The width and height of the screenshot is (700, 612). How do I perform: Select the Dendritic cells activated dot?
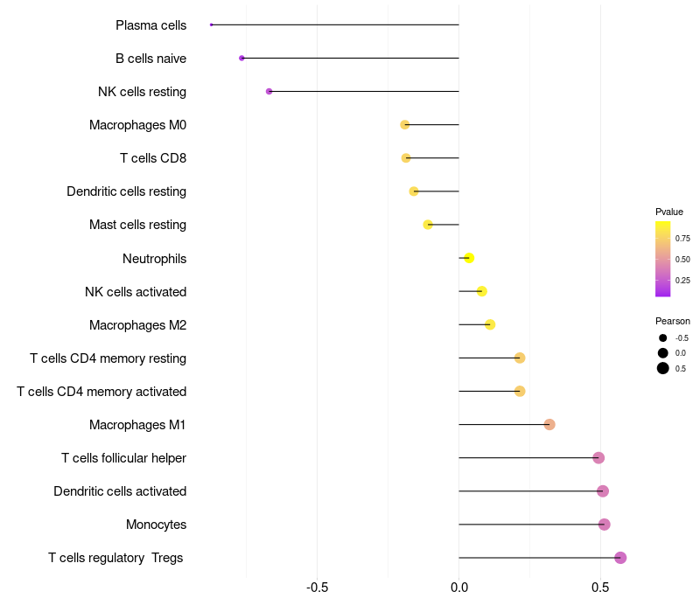(x=603, y=491)
